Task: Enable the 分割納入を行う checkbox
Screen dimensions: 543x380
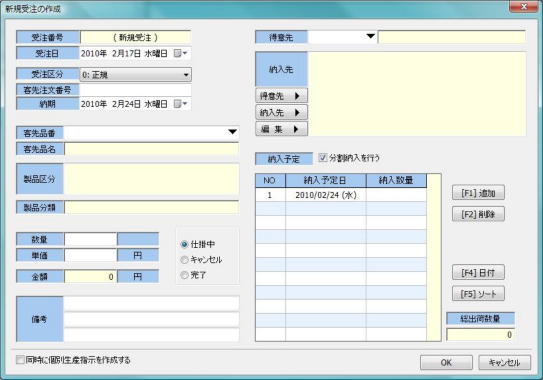Action: click(x=323, y=158)
